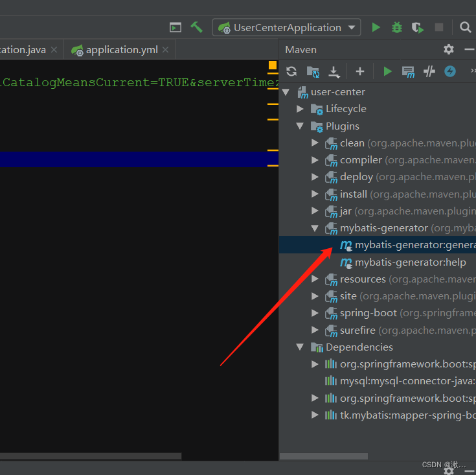Image resolution: width=476 pixels, height=475 pixels.
Task: Click the stop square icon
Action: [438, 27]
